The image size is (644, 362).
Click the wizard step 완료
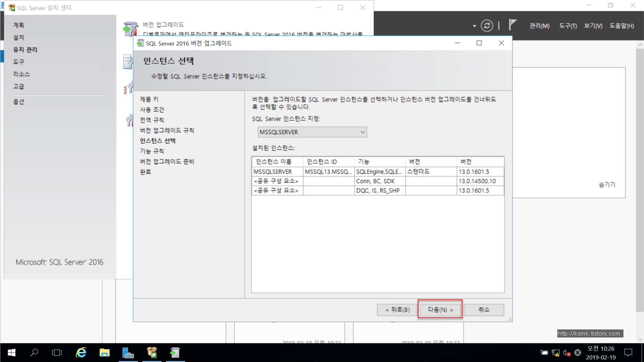click(146, 172)
